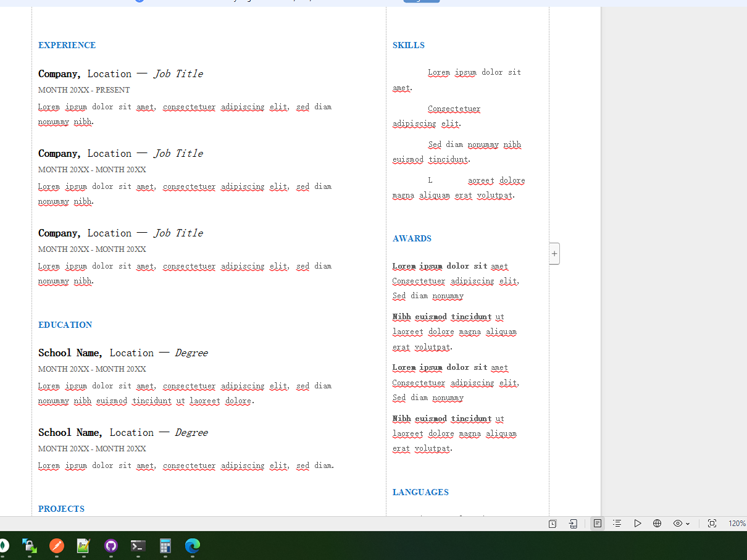This screenshot has width=747, height=560.
Task: Launch GitHub Desktop from taskbar
Action: (x=111, y=546)
